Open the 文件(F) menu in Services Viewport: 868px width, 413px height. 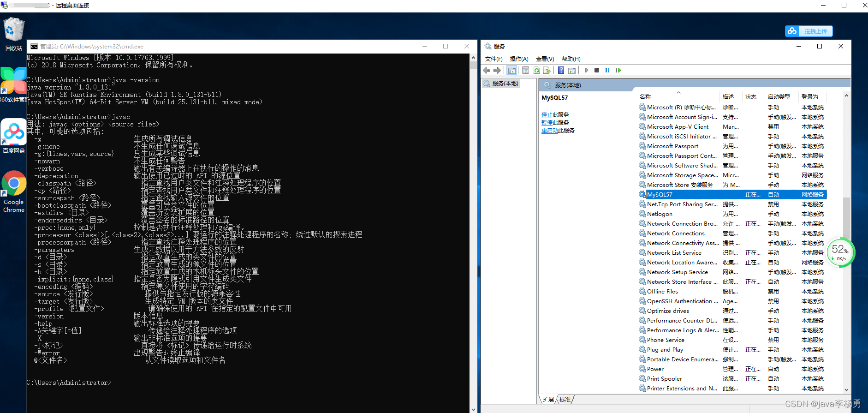[x=493, y=59]
